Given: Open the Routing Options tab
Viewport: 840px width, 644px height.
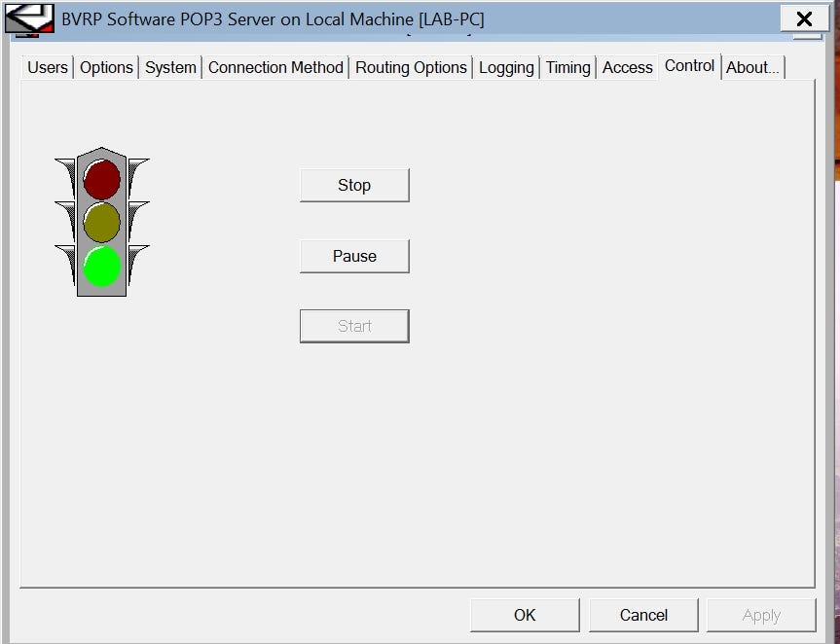Looking at the screenshot, I should tap(410, 67).
